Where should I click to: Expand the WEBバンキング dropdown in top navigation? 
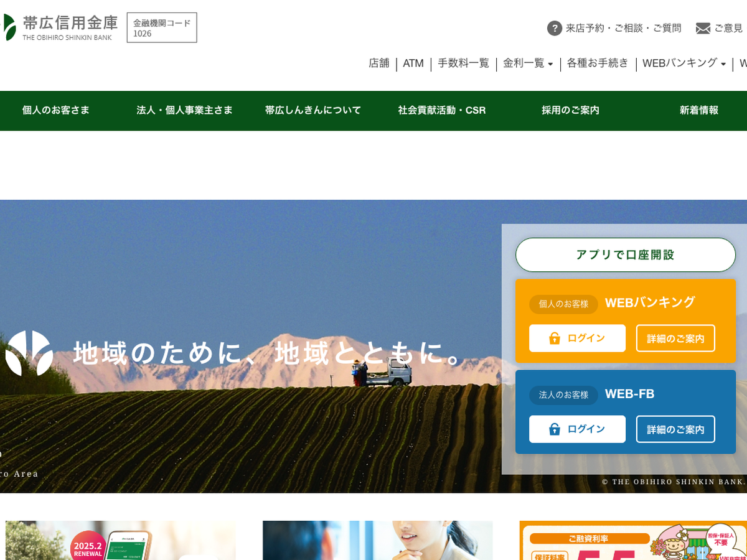point(684,63)
